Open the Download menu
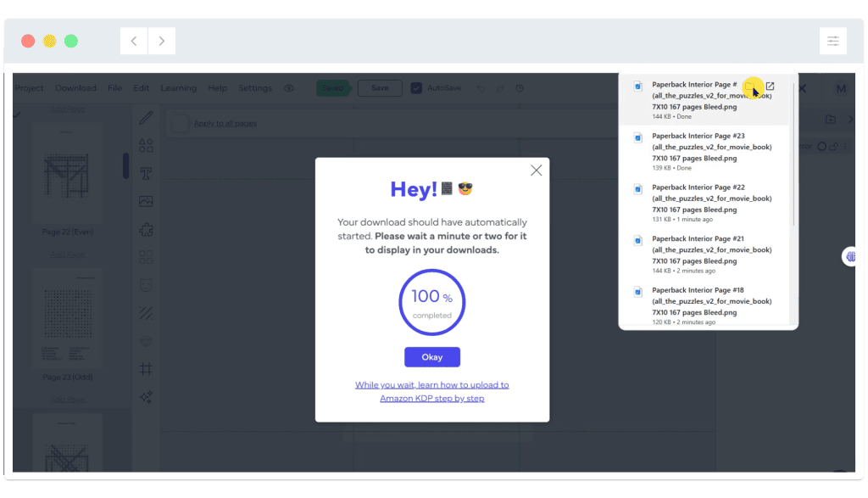This screenshot has height=498, width=868. (x=75, y=88)
